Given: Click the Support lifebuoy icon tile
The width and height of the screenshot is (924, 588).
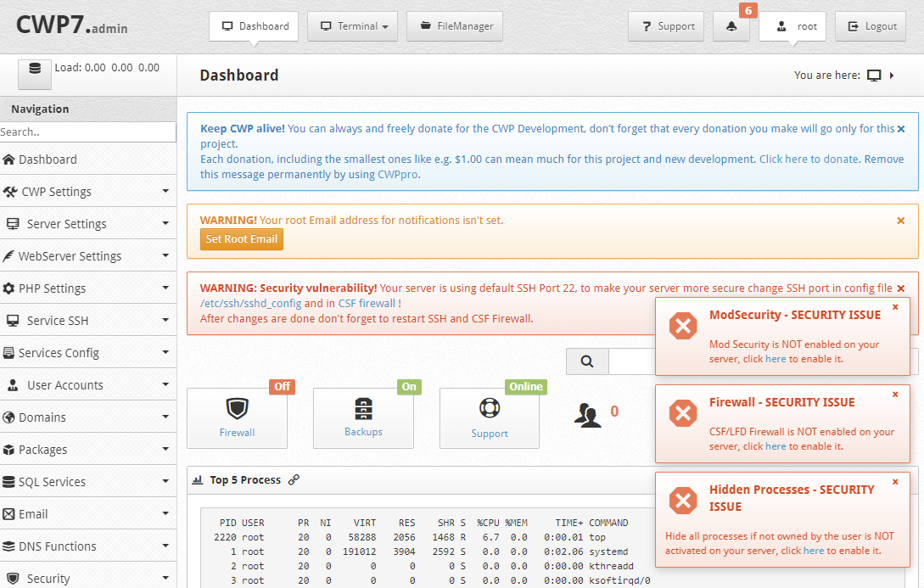Looking at the screenshot, I should pyautogui.click(x=489, y=418).
